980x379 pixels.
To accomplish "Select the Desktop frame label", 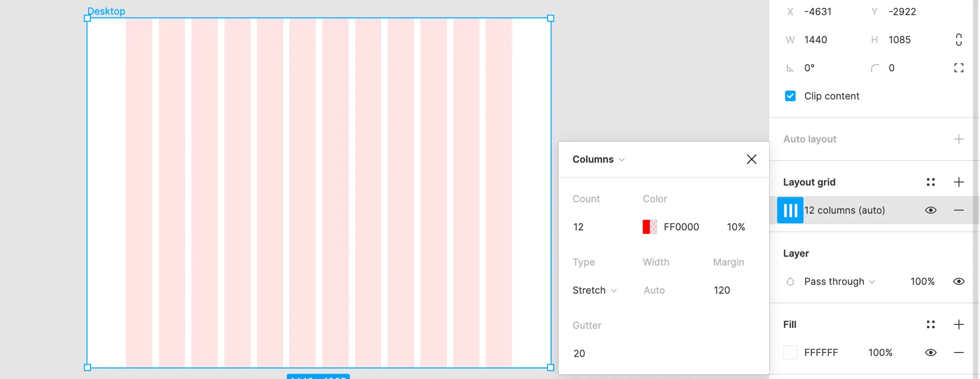I will click(106, 11).
